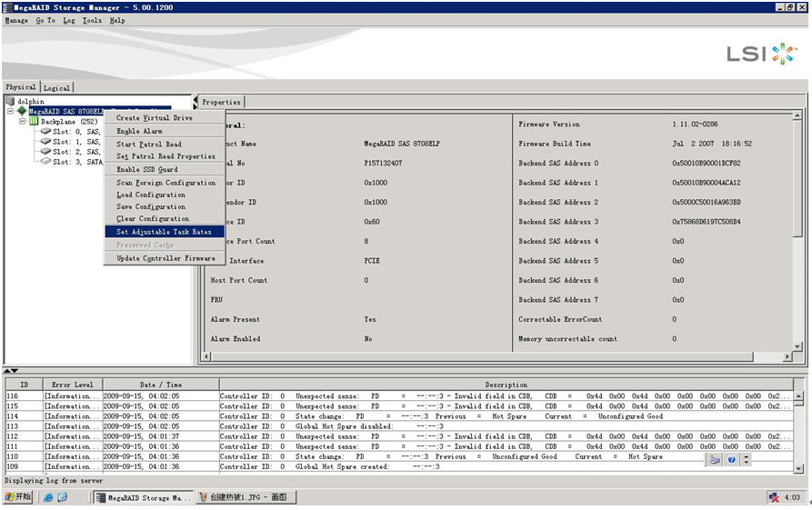Screen dimensions: 812x510
Task: Choose Create Virtual Drive from context menu
Action: click(155, 118)
